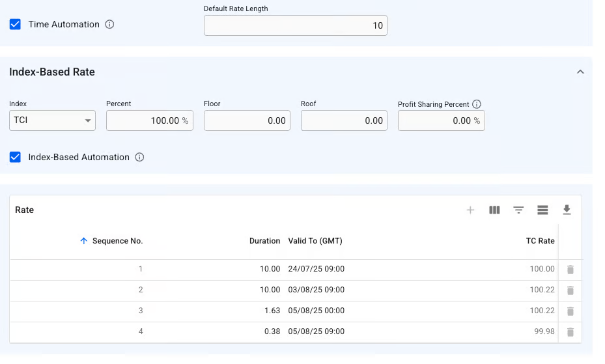Click the add row plus icon in Rate table

coord(470,210)
